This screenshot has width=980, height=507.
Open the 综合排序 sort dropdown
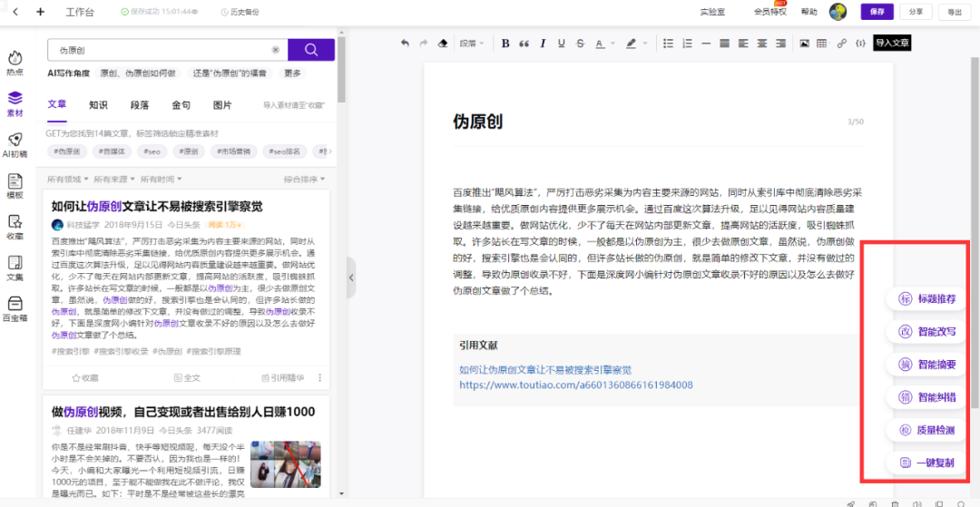(305, 180)
